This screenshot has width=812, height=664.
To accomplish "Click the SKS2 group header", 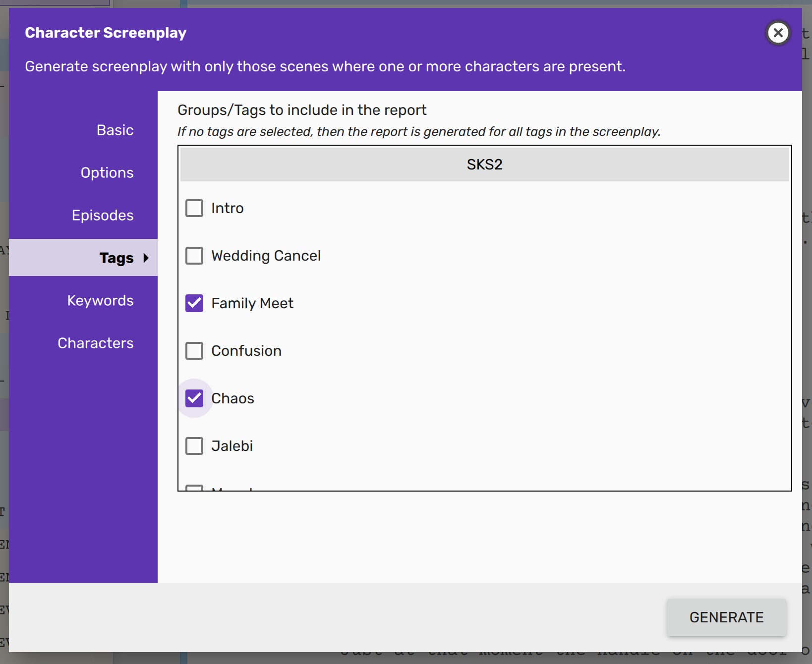I will 484,165.
